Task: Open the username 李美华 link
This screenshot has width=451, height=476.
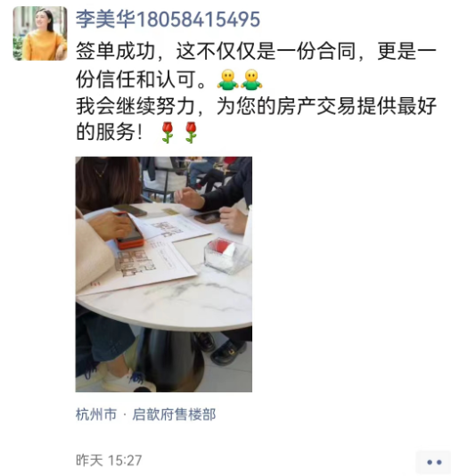Action: click(x=105, y=20)
